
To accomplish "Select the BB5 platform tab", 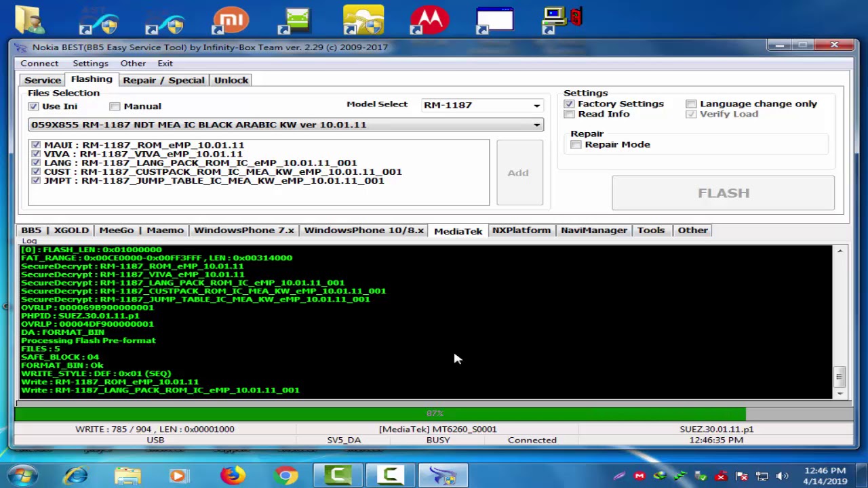I will [x=31, y=230].
